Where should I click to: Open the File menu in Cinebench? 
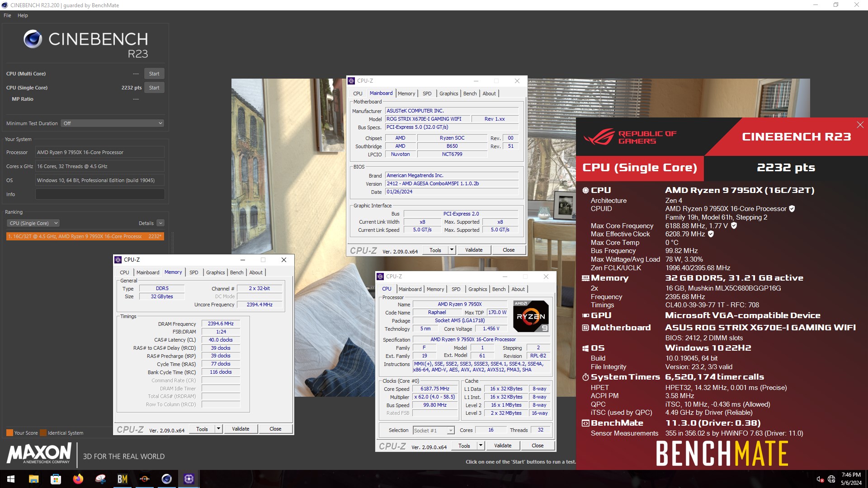coord(7,15)
